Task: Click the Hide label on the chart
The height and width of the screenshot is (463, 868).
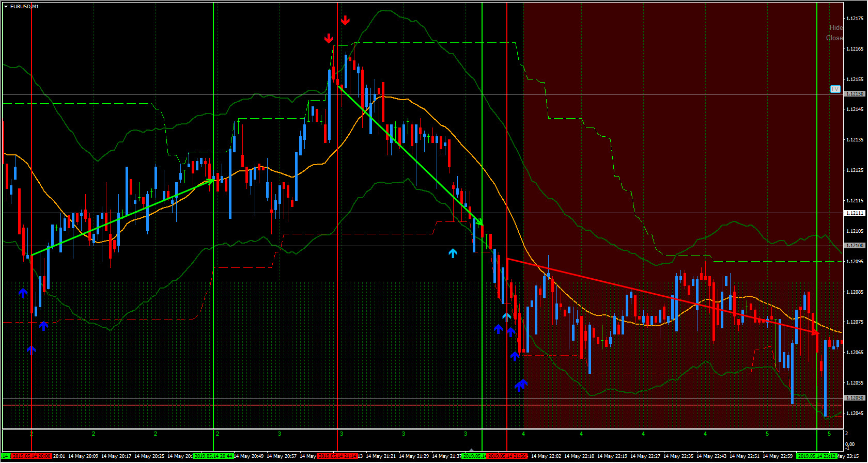Action: coord(835,27)
